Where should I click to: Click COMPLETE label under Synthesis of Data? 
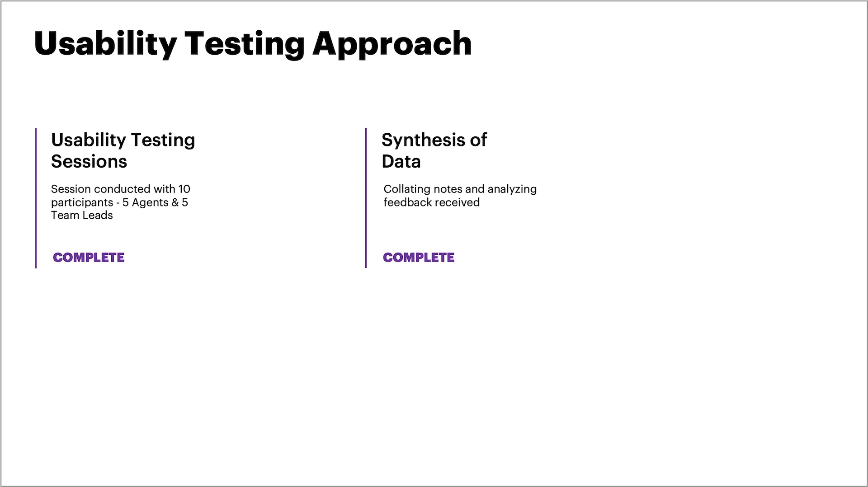click(419, 258)
